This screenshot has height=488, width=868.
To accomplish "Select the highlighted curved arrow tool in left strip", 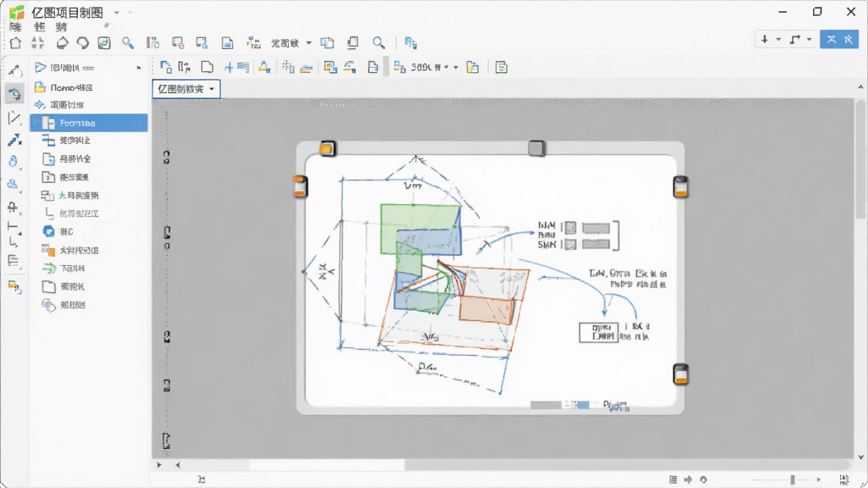I will (14, 93).
